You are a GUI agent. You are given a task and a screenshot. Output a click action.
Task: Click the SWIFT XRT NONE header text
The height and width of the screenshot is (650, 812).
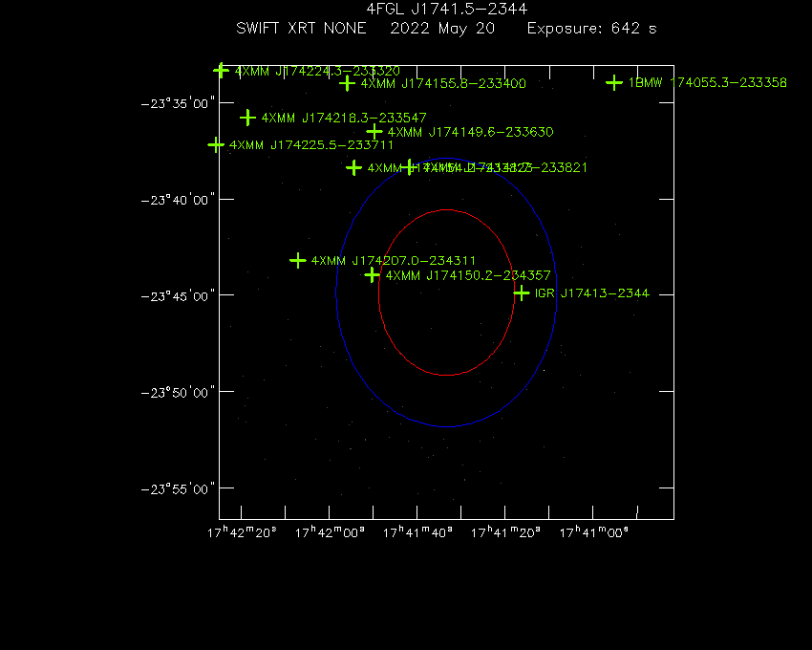(x=301, y=28)
